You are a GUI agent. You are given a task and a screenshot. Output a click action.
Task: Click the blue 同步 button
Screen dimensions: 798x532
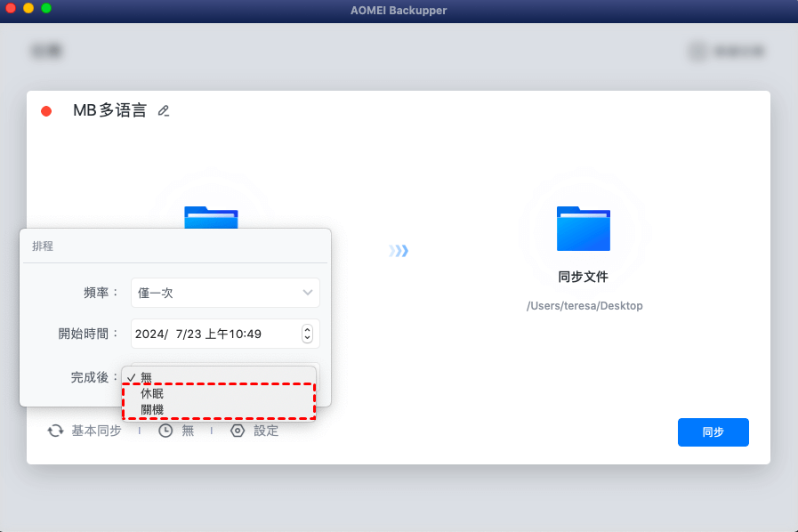point(713,432)
